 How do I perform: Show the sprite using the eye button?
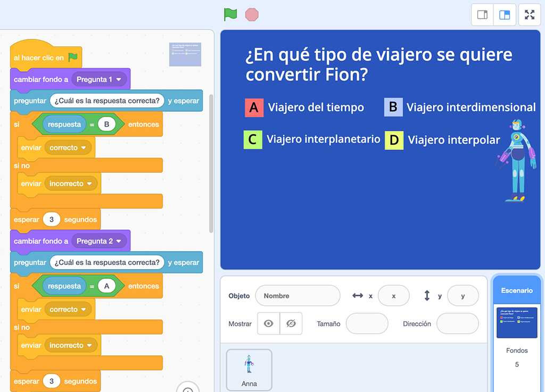click(x=269, y=323)
